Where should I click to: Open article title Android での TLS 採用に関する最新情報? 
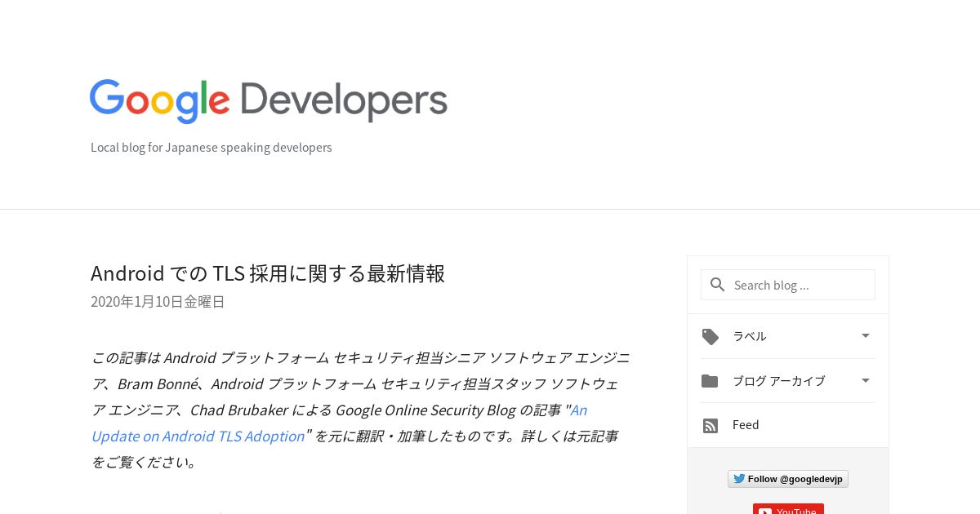268,273
